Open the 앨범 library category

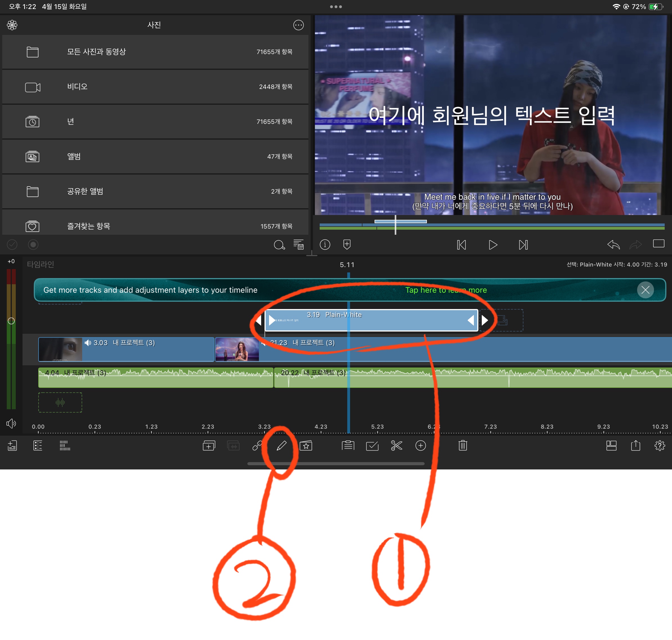pos(155,156)
